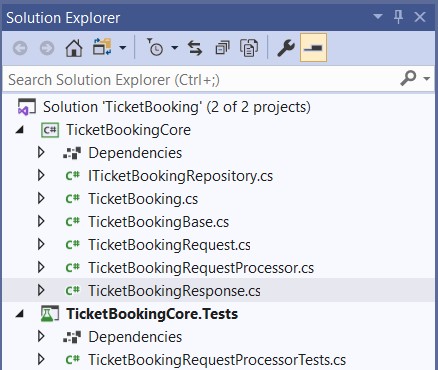Click the TicketBookingCore C# project icon

pos(50,130)
